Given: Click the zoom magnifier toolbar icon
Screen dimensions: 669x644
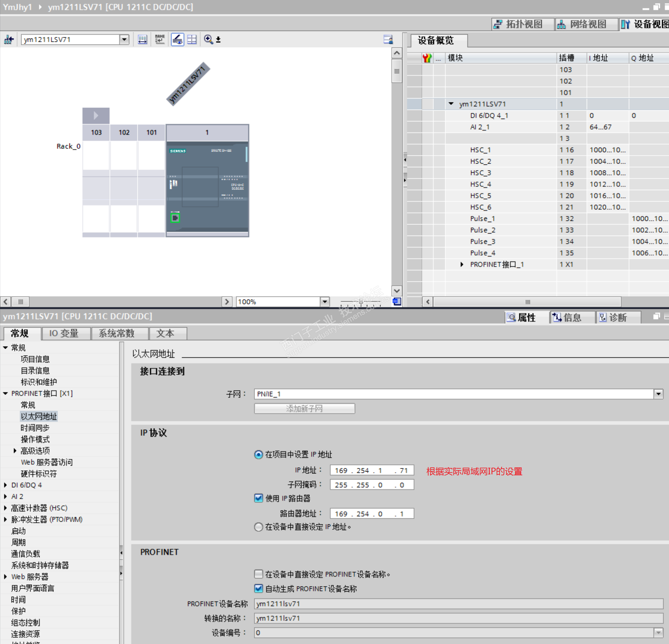Looking at the screenshot, I should 208,39.
